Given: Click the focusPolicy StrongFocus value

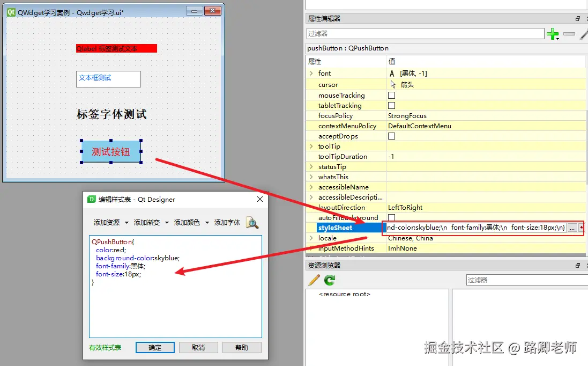Looking at the screenshot, I should point(407,115).
